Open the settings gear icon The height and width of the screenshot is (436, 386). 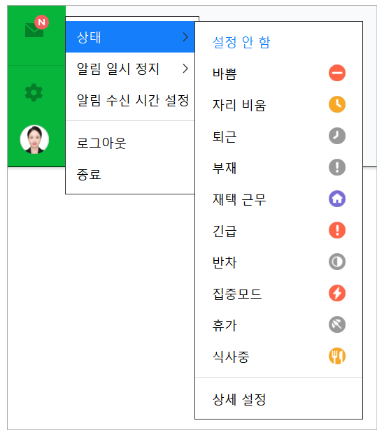34,92
